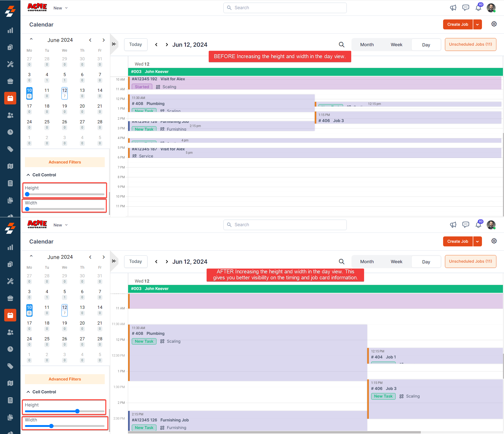Open notifications bell with 60 badge, upper header
Viewport: 504px width, 434px height.
tap(478, 8)
